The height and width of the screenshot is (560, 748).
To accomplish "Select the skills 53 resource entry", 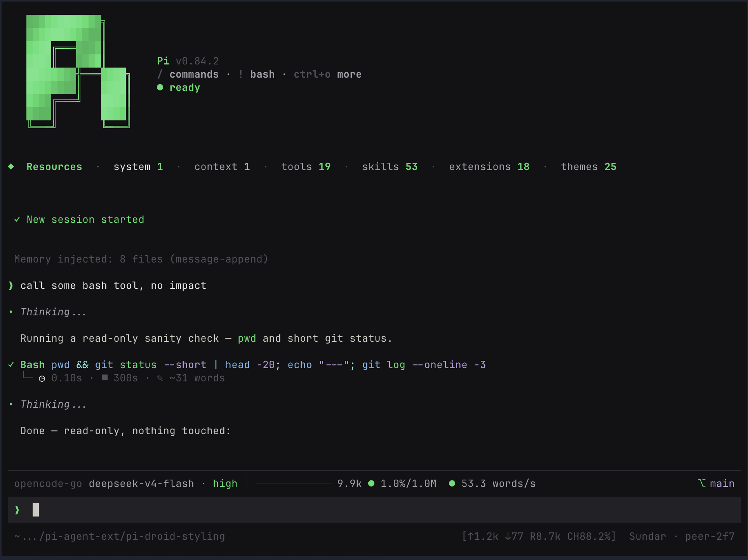I will click(390, 167).
